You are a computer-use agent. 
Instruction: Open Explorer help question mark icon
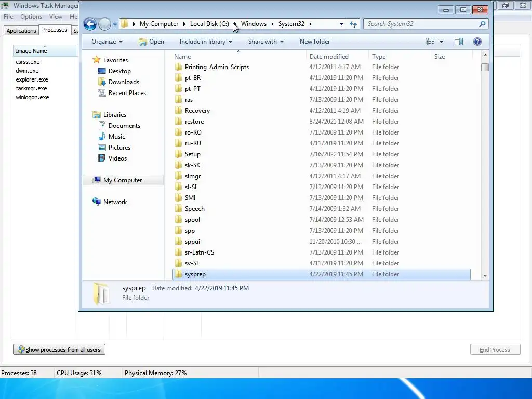point(477,42)
